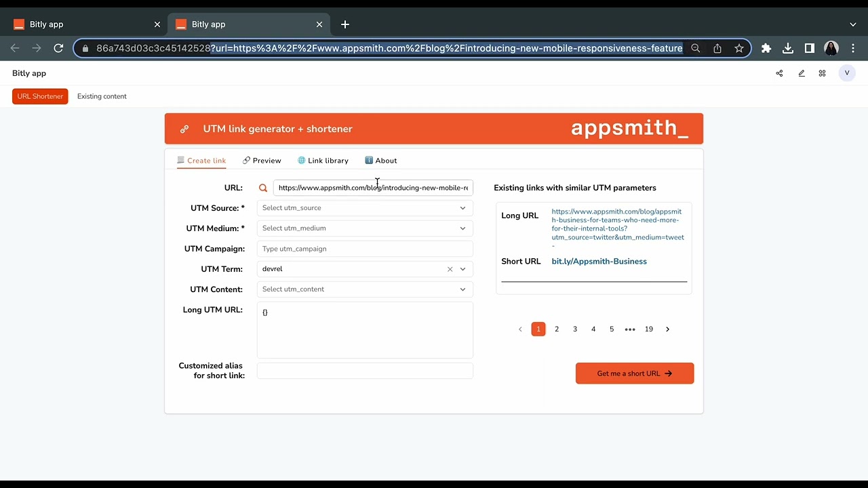Click the share page icon in address bar
868x488 pixels.
(717, 48)
